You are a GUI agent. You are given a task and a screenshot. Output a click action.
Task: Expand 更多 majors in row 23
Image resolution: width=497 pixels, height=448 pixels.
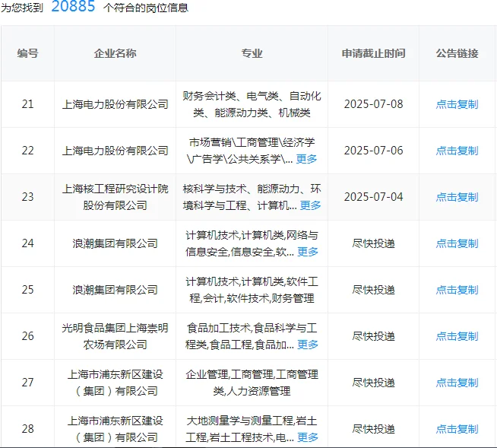[310, 205]
